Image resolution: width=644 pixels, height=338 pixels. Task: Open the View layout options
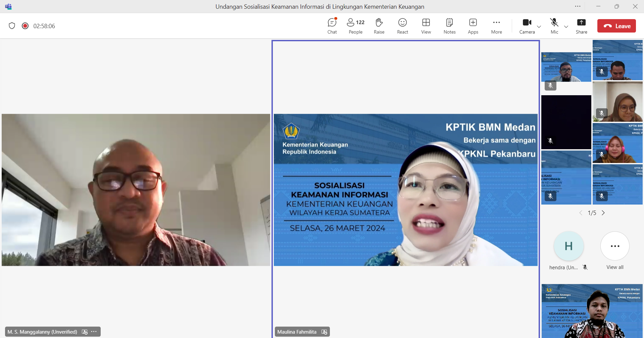point(426,26)
